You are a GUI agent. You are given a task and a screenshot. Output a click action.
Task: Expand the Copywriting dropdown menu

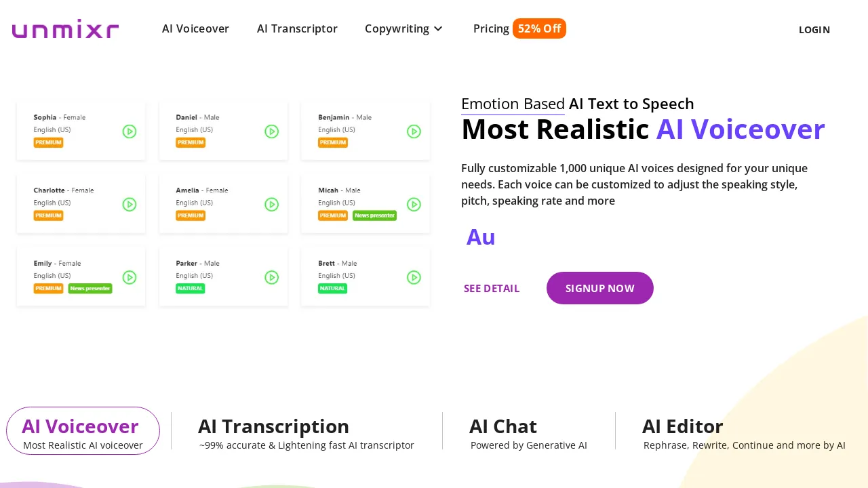pyautogui.click(x=403, y=28)
